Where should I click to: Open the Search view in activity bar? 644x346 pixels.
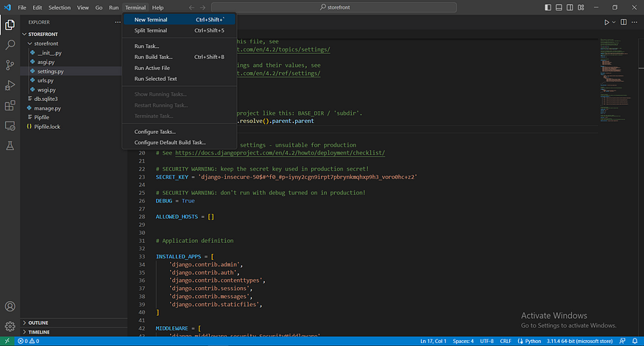point(10,45)
